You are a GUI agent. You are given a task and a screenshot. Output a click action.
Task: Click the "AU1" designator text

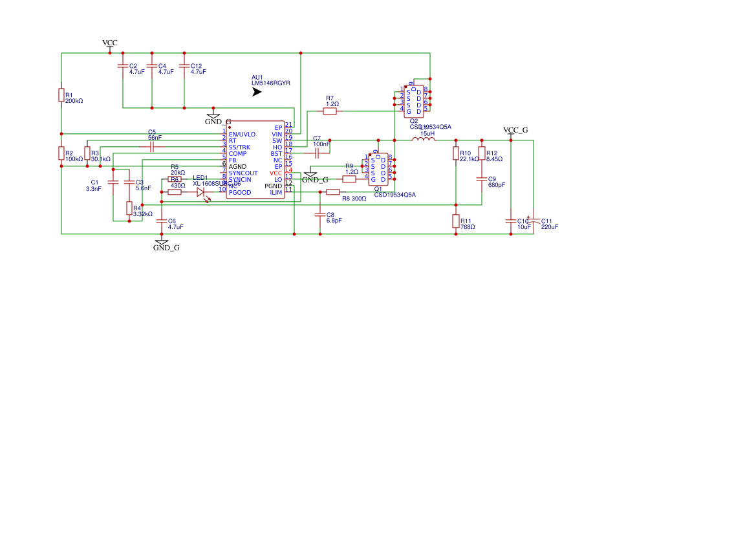click(x=257, y=77)
